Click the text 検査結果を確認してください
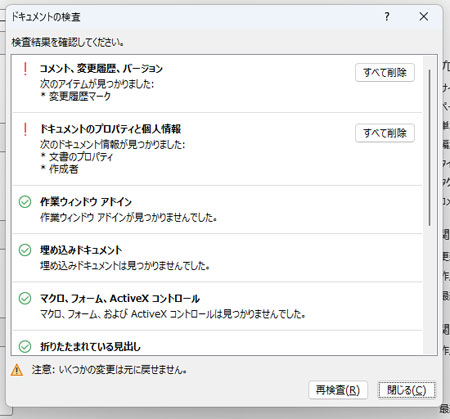The width and height of the screenshot is (450, 419). [x=68, y=42]
